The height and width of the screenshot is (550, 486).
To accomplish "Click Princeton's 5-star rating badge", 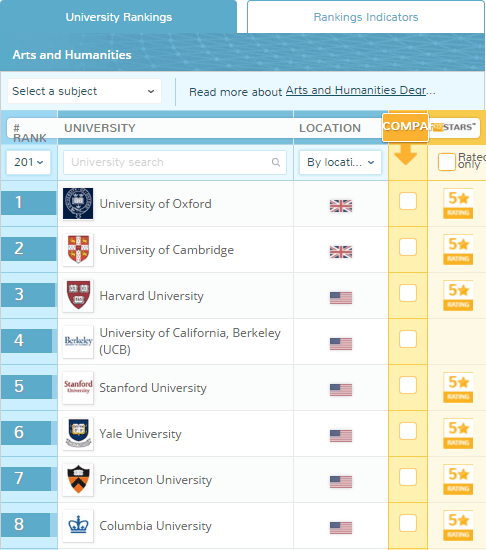I will pos(458,479).
